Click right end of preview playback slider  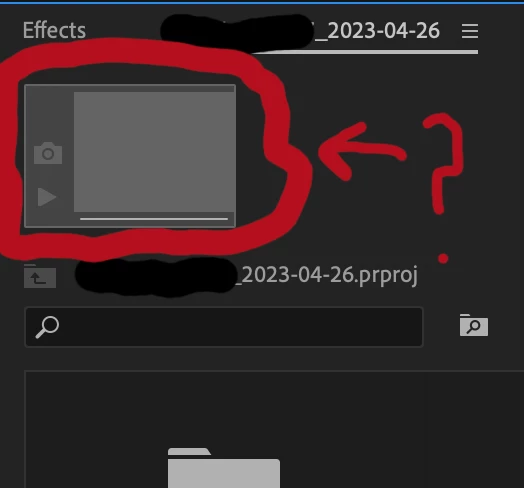coord(226,219)
